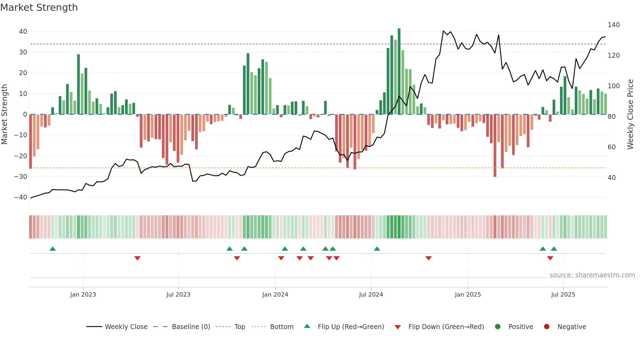This screenshot has height=362, width=644.
Task: Click the Jan 2025 axis label
Action: (x=468, y=295)
